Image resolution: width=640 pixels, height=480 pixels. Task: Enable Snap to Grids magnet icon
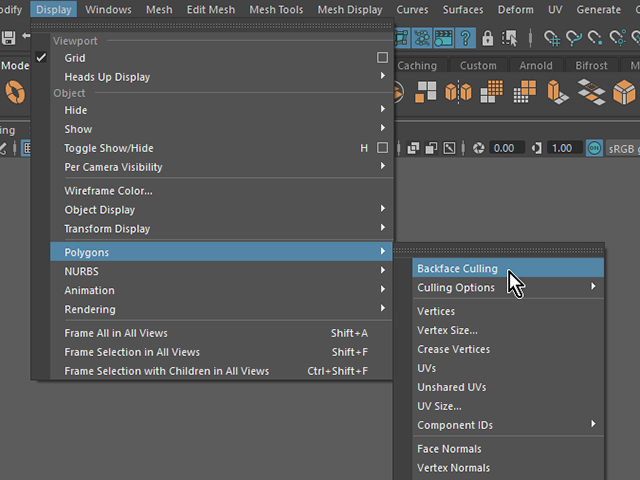(x=552, y=38)
